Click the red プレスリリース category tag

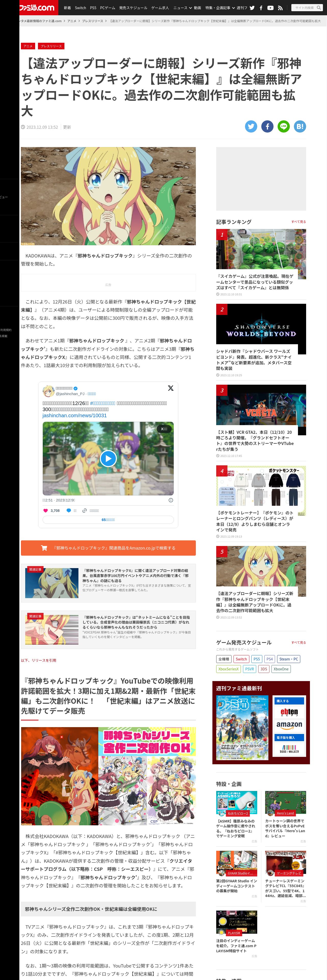[x=51, y=46]
